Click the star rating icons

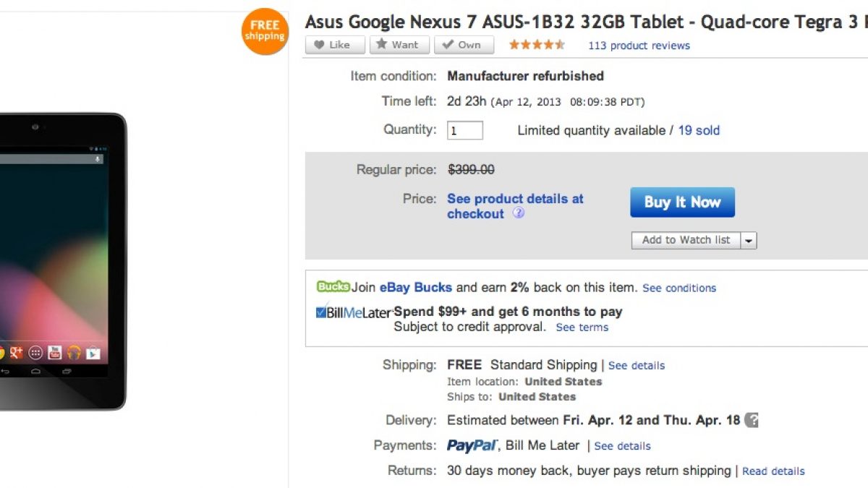coord(536,45)
